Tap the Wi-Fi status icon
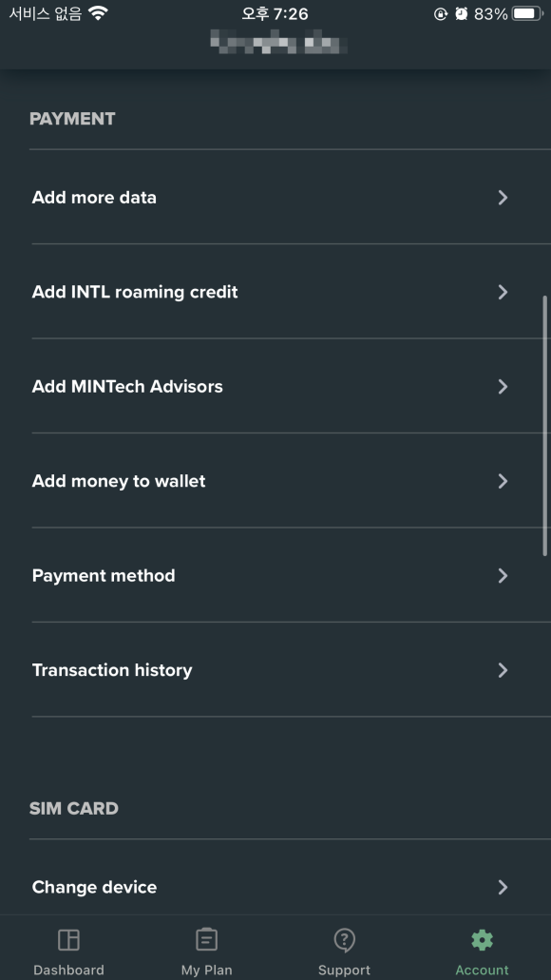This screenshot has height=980, width=551. (98, 13)
